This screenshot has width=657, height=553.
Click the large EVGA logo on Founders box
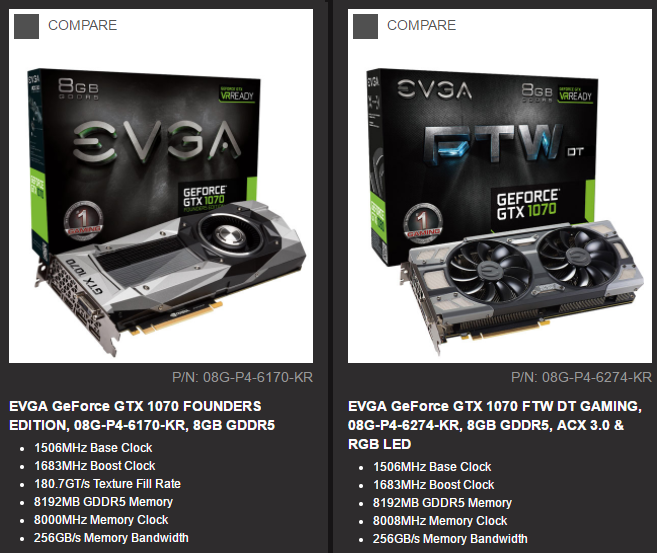[x=157, y=142]
